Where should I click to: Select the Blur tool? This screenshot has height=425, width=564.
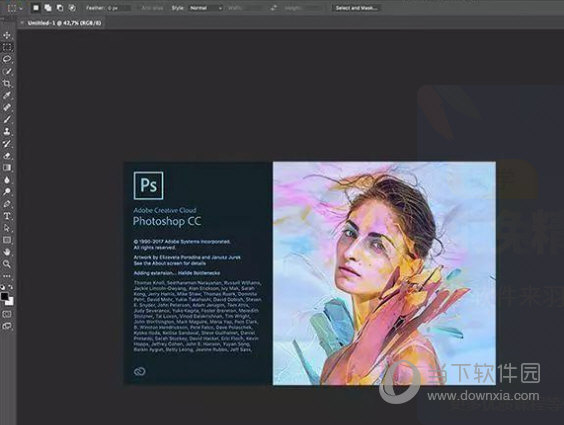point(6,180)
